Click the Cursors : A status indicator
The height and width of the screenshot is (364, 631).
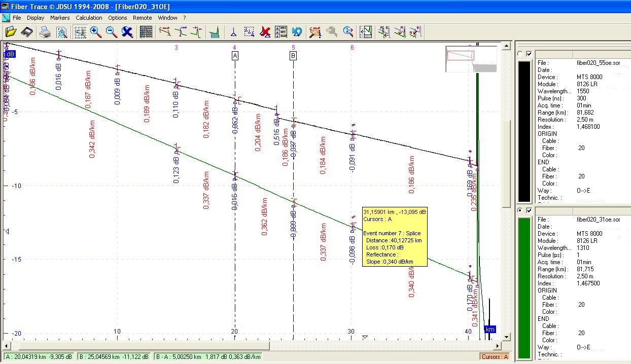495,356
